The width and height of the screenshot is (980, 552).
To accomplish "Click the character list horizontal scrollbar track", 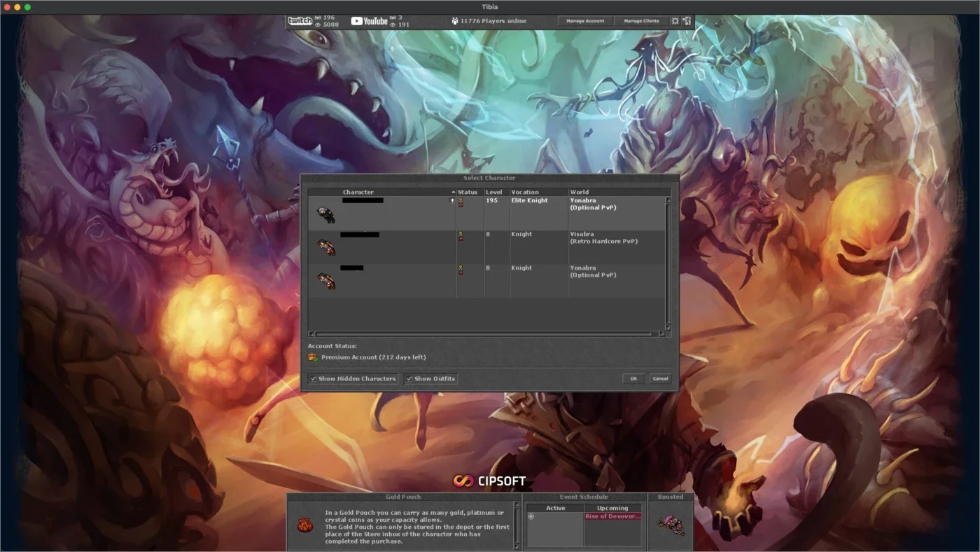I will pyautogui.click(x=486, y=334).
